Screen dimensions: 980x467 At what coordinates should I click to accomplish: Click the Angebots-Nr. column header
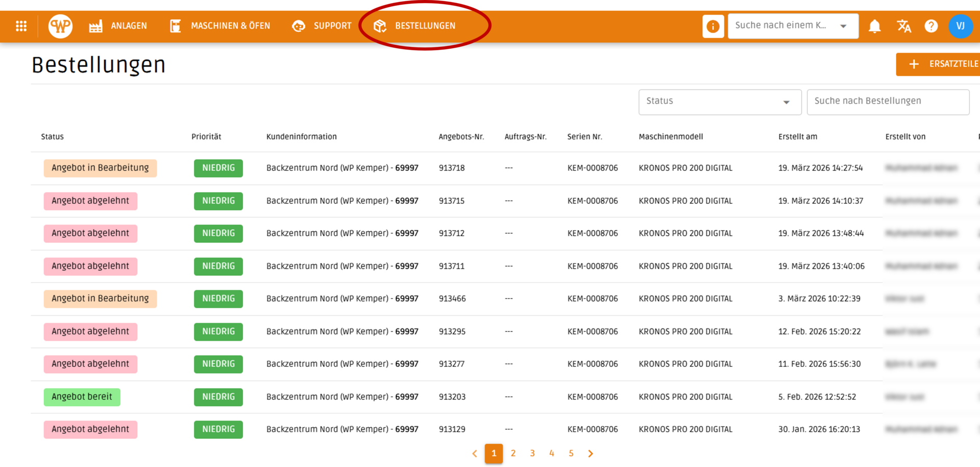click(461, 137)
